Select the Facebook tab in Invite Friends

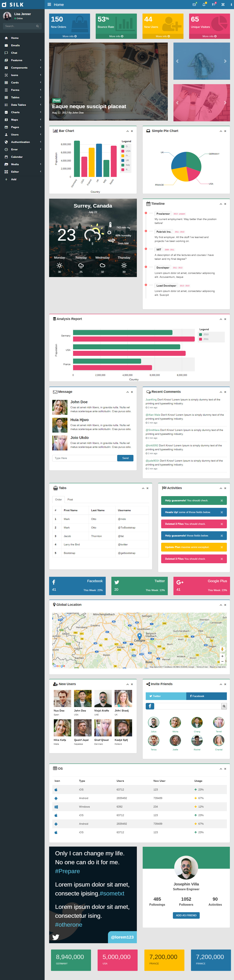(207, 696)
